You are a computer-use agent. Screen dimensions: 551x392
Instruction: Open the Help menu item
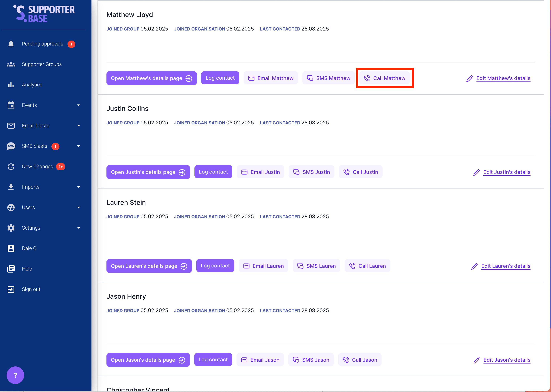tap(27, 269)
